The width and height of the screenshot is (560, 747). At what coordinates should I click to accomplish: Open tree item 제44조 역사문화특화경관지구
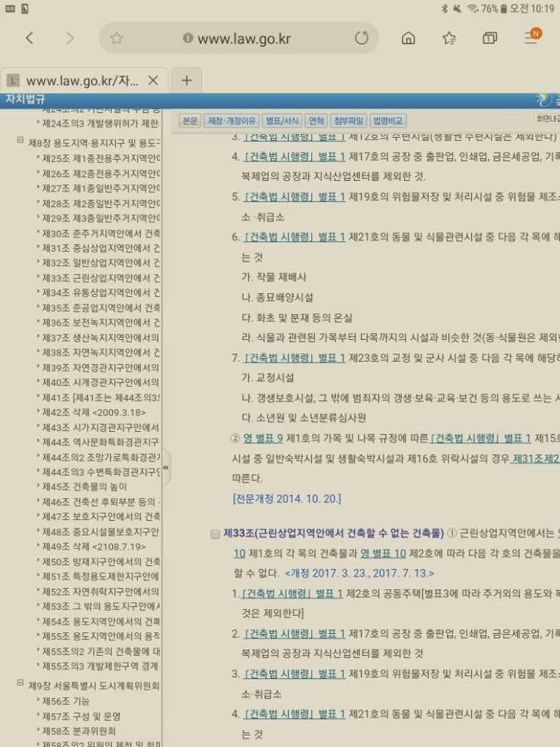pos(101,442)
